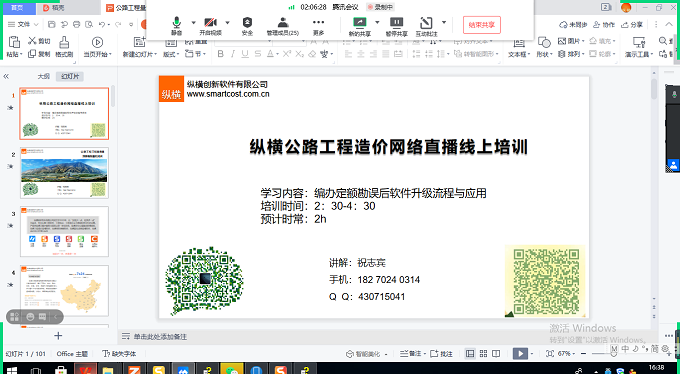680x374 pixels.
Task: Click Copy (复制) in ribbon
Action: coord(39,54)
